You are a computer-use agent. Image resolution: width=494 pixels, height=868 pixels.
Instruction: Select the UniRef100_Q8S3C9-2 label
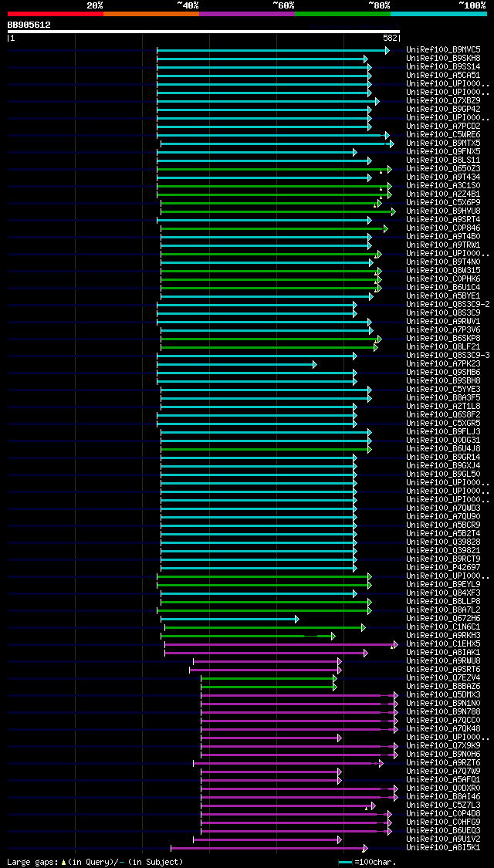448,305
